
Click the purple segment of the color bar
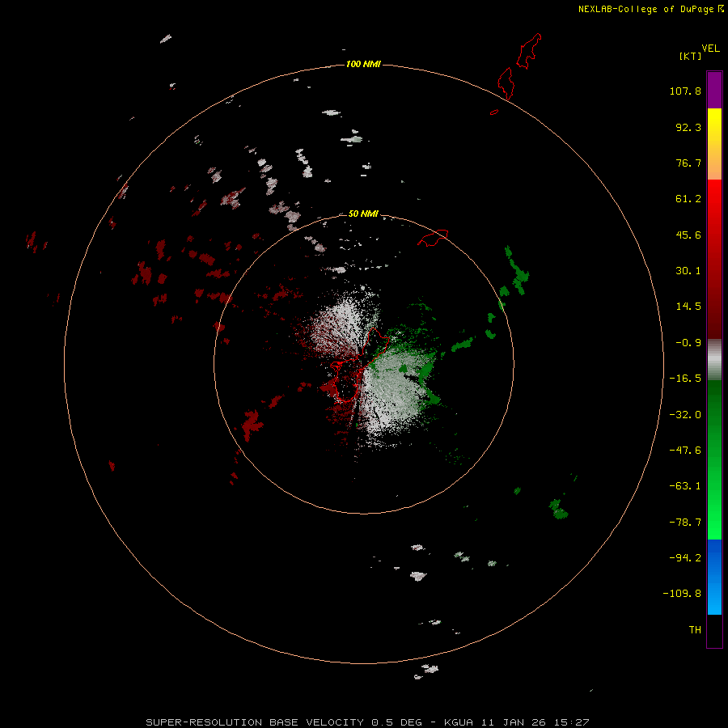(x=714, y=90)
